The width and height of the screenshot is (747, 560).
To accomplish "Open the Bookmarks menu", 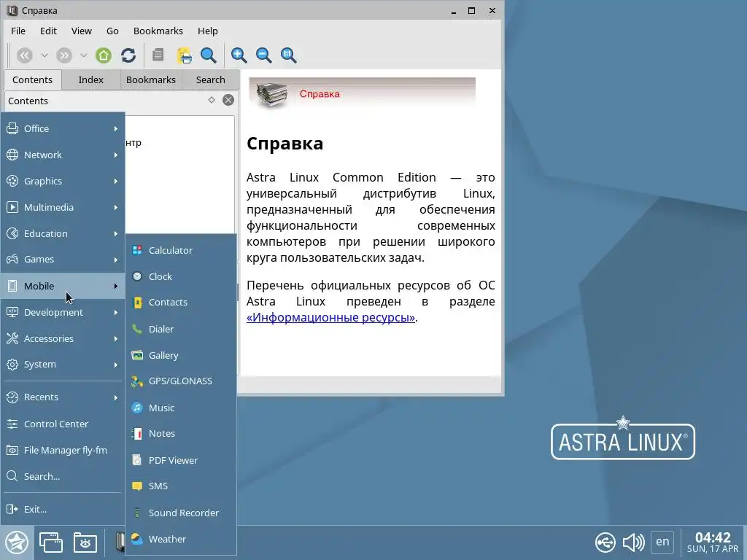I will click(158, 31).
